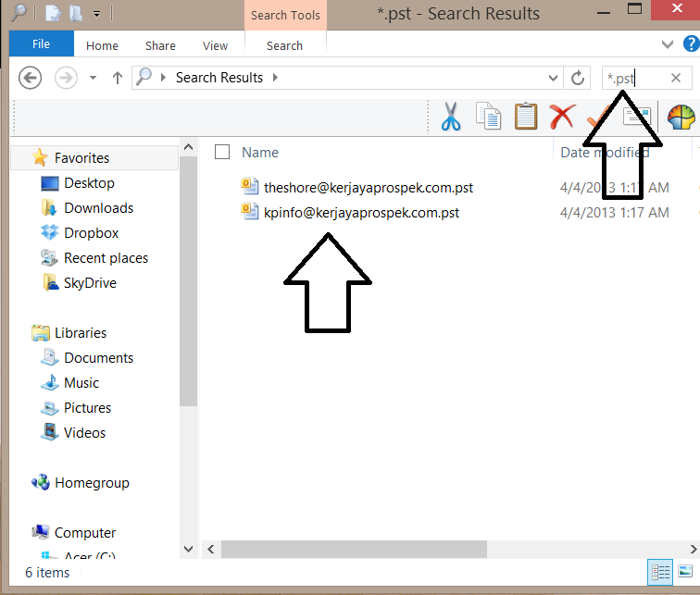This screenshot has height=595, width=700.
Task: Open the Pictures library
Action: tap(87, 408)
